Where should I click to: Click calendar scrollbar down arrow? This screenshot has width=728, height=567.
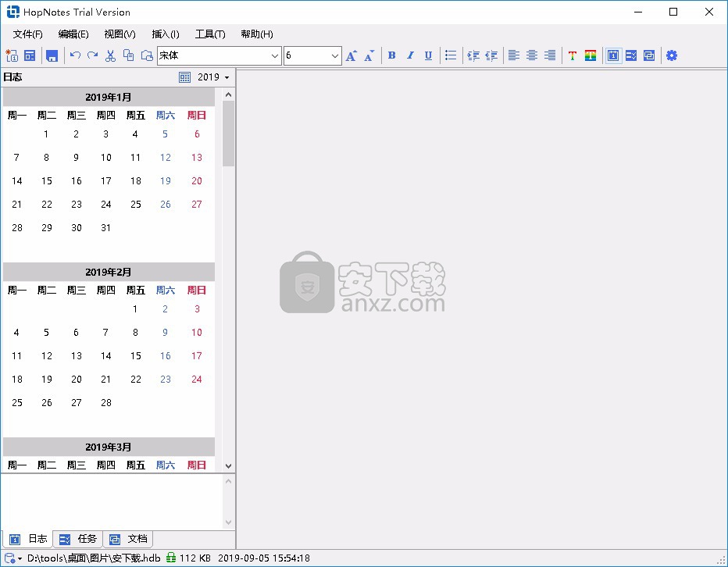[228, 465]
